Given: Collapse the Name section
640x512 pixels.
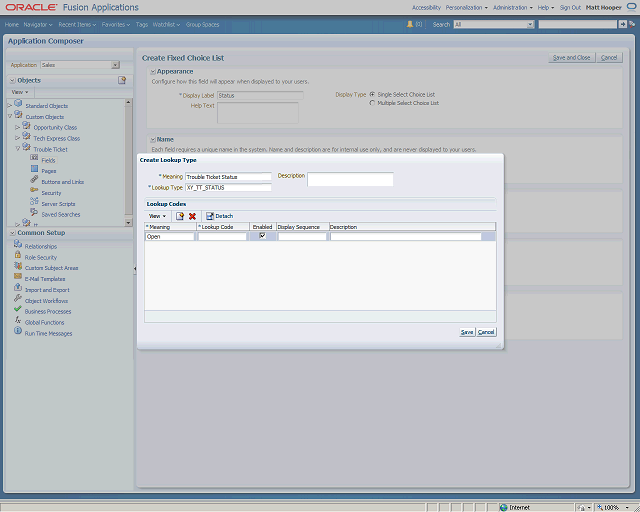Looking at the screenshot, I should pyautogui.click(x=153, y=140).
